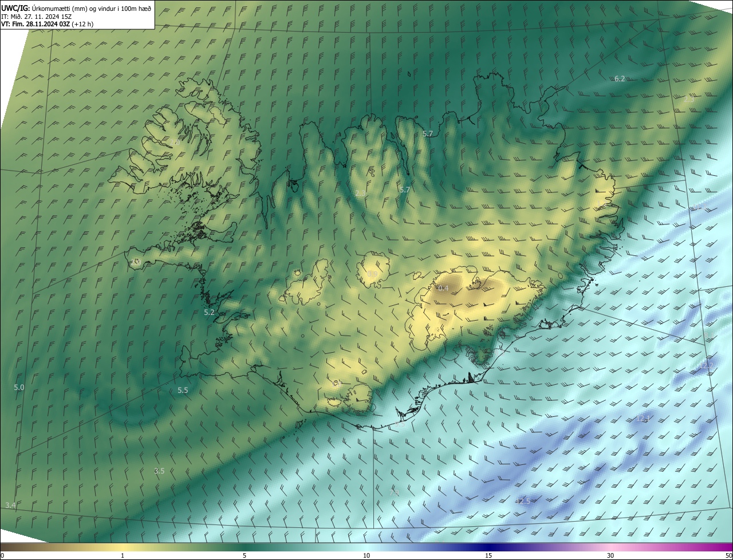
Task: Click the 12.5 value label over the sea
Action: pos(522,500)
